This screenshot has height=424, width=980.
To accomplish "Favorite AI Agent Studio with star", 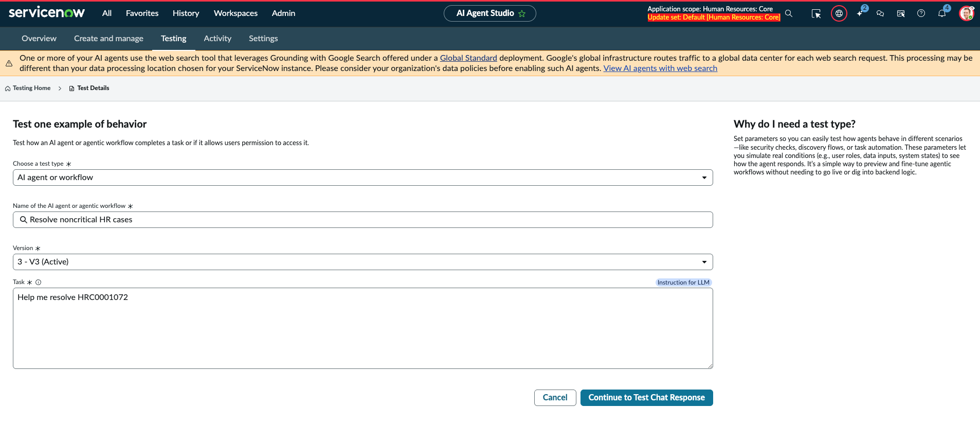I will pos(522,14).
